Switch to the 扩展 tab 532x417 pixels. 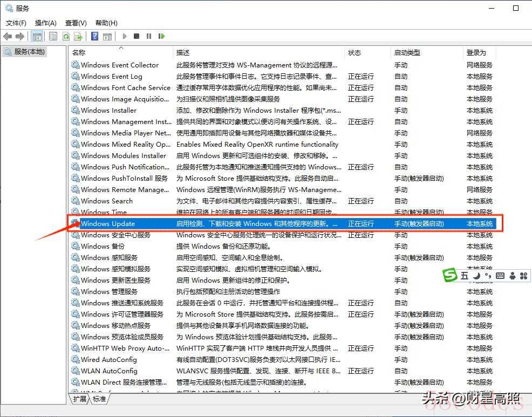80,399
